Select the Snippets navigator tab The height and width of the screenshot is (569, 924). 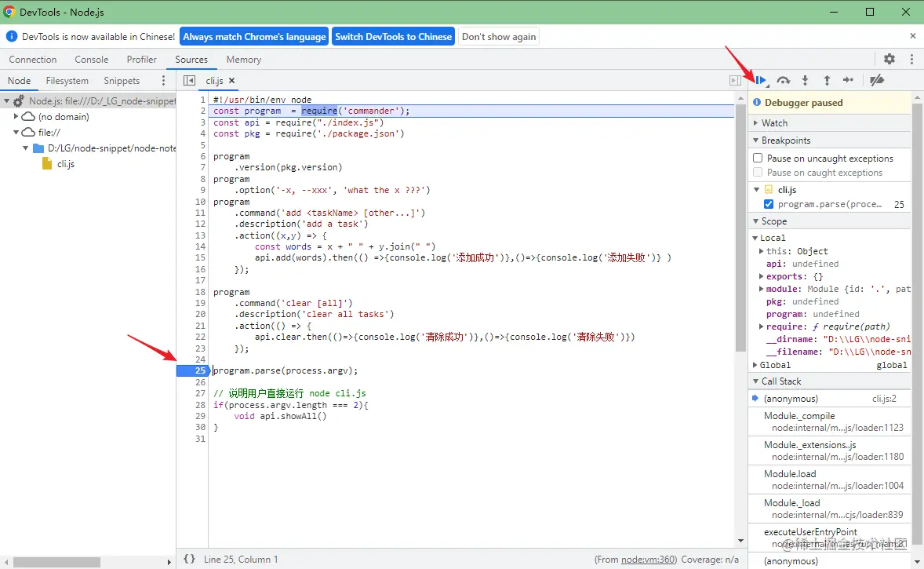122,81
